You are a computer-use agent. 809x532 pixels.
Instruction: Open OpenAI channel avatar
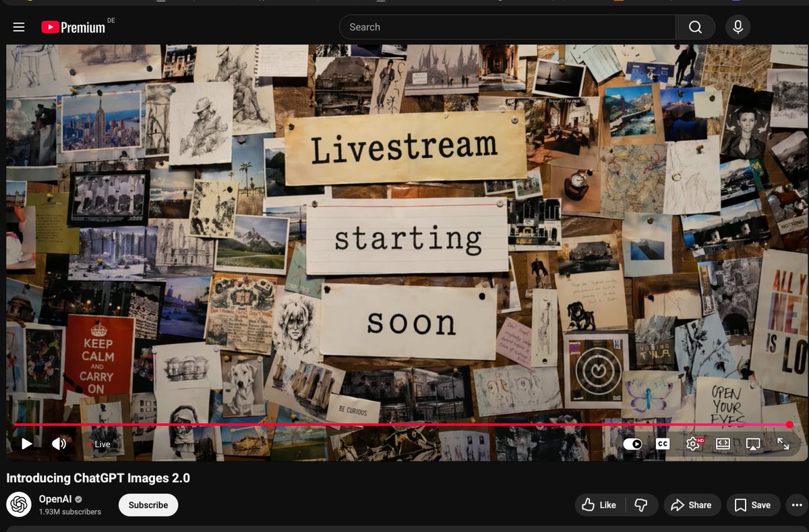click(19, 504)
